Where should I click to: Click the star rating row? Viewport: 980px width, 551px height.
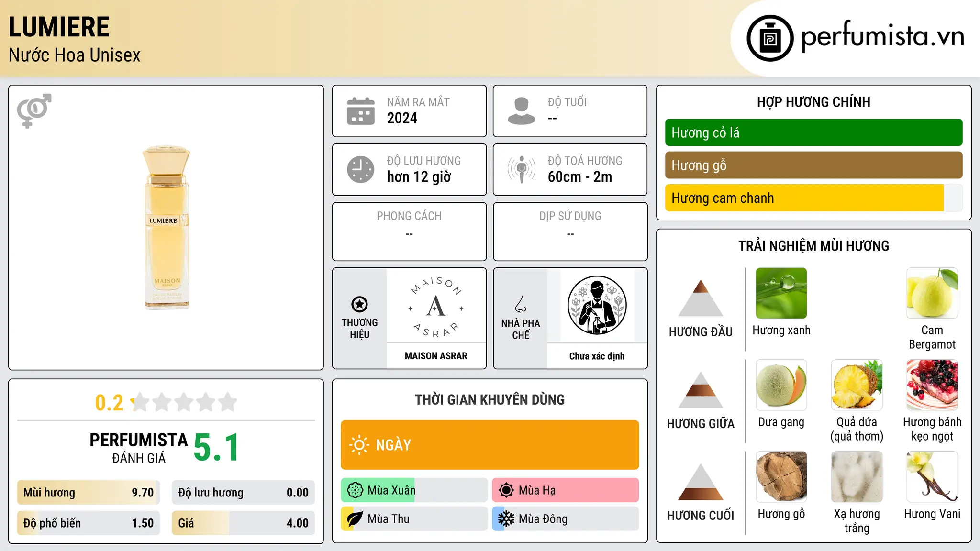[x=184, y=402]
